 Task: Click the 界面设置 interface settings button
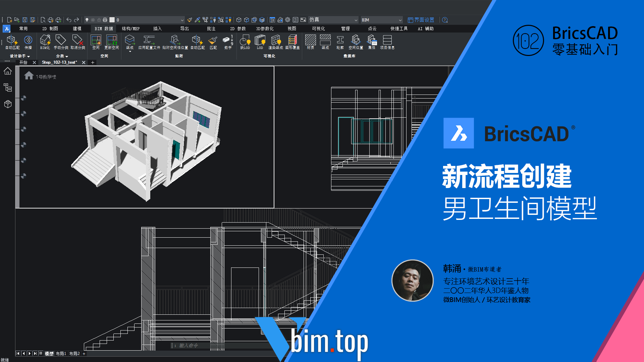[421, 20]
